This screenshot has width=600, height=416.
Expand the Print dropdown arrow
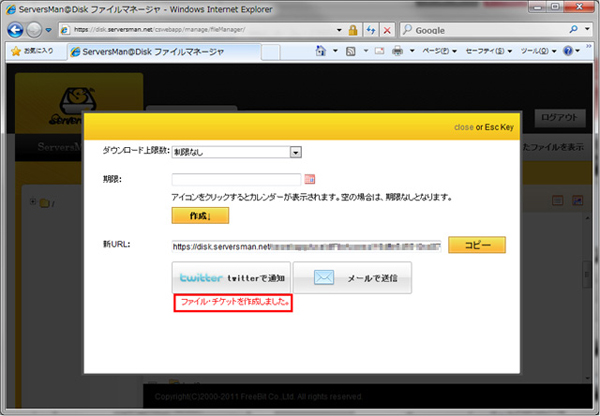pos(412,51)
